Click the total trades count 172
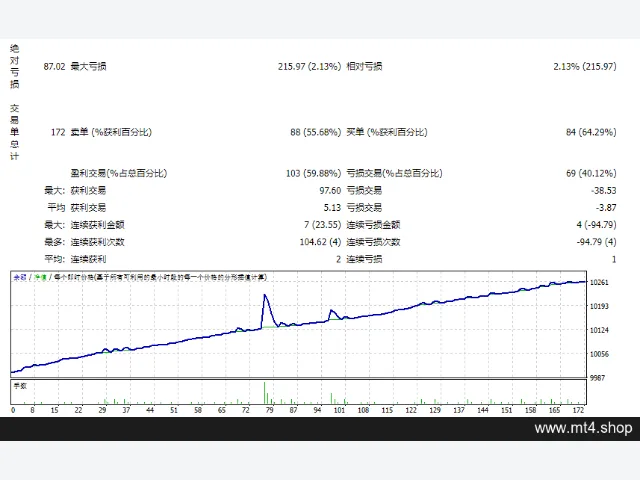 pyautogui.click(x=58, y=132)
